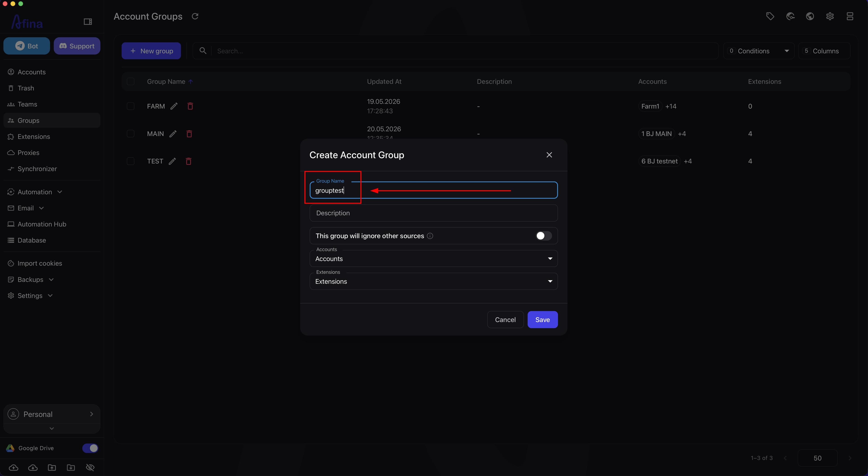Image resolution: width=868 pixels, height=476 pixels.
Task: Open Teams in the sidebar
Action: point(52,104)
